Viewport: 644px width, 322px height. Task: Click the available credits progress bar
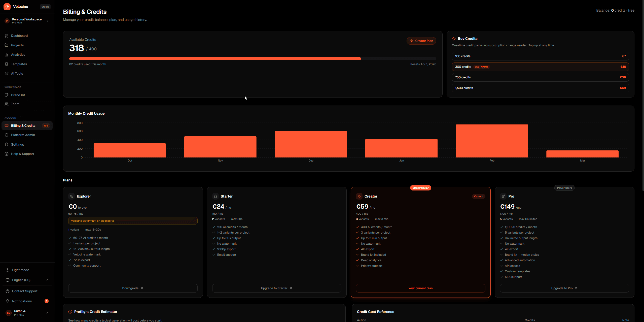pos(253,59)
